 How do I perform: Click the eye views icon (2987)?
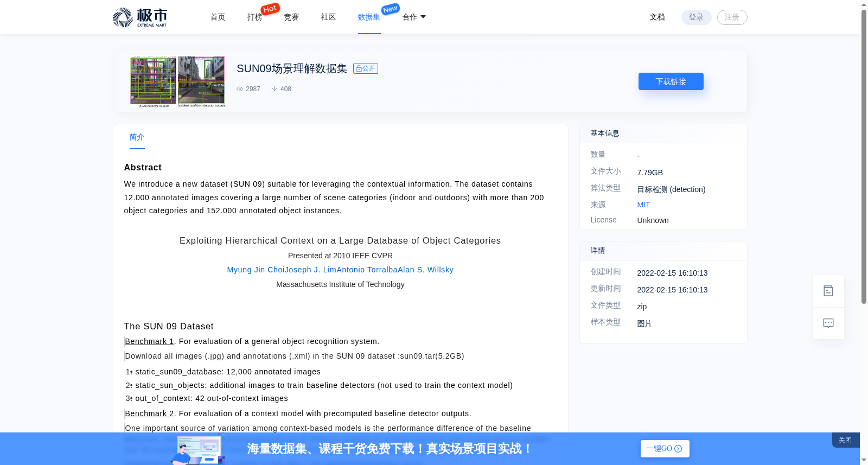(240, 89)
